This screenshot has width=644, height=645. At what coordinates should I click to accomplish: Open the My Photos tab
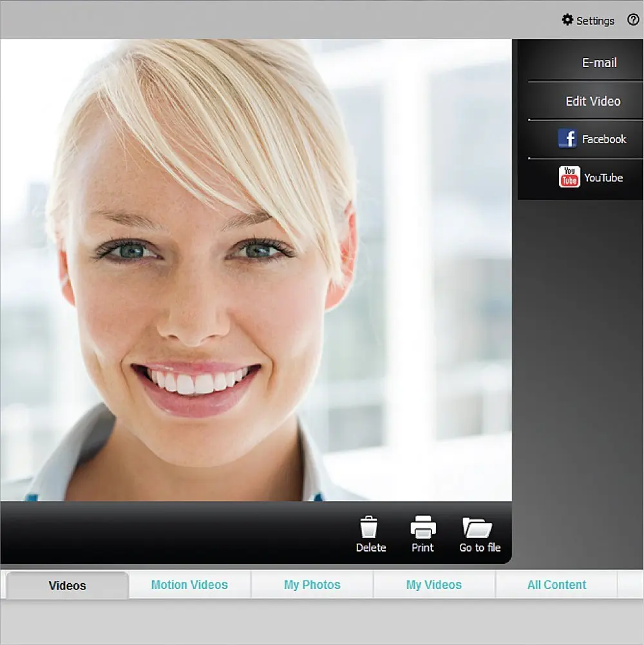pos(312,584)
